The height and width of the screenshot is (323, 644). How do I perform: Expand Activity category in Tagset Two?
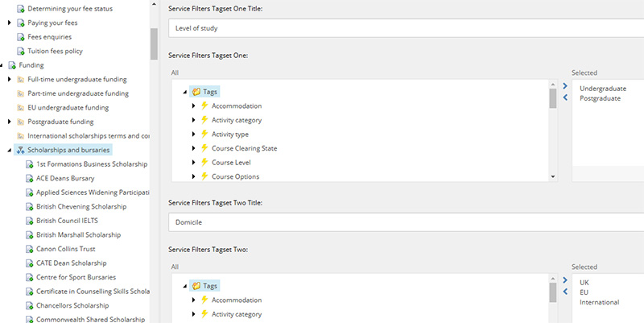194,314
